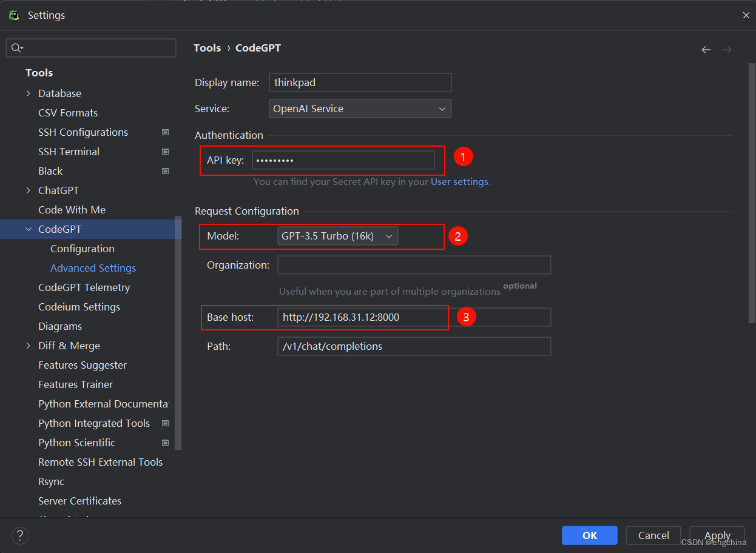Select Python External Documentation settings
Image resolution: width=756 pixels, height=553 pixels.
coord(103,404)
